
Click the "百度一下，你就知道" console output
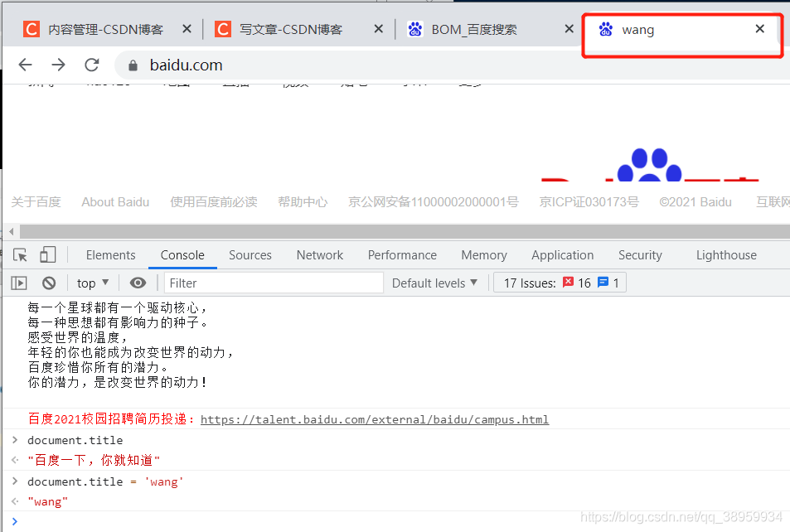coord(94,460)
